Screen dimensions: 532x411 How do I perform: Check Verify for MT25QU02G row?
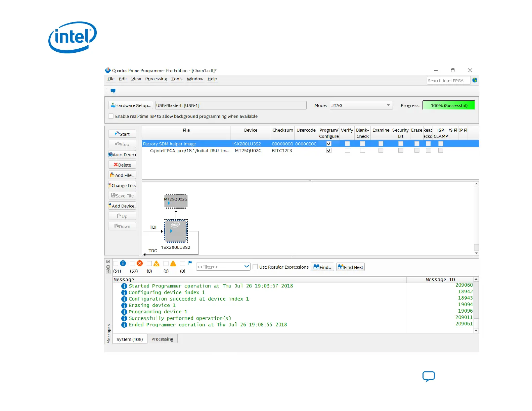347,150
